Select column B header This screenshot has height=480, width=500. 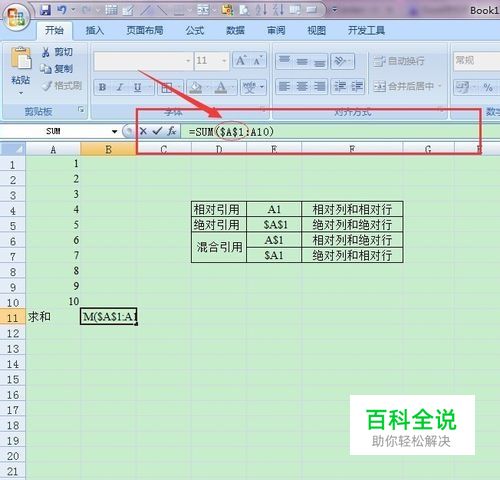point(108,149)
